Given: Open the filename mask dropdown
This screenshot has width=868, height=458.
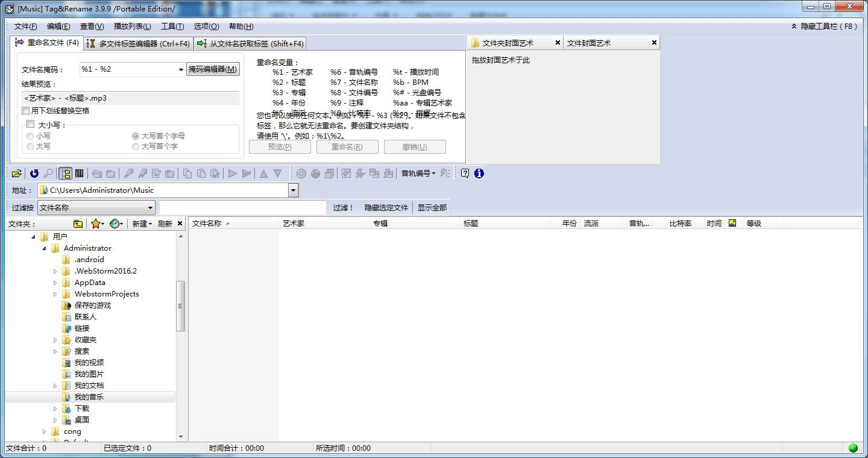Looking at the screenshot, I should [x=181, y=70].
